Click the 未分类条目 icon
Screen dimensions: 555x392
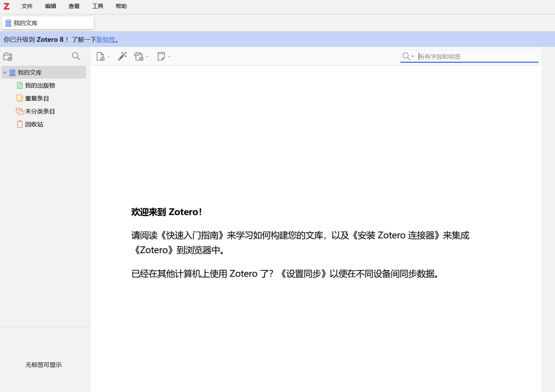20,111
